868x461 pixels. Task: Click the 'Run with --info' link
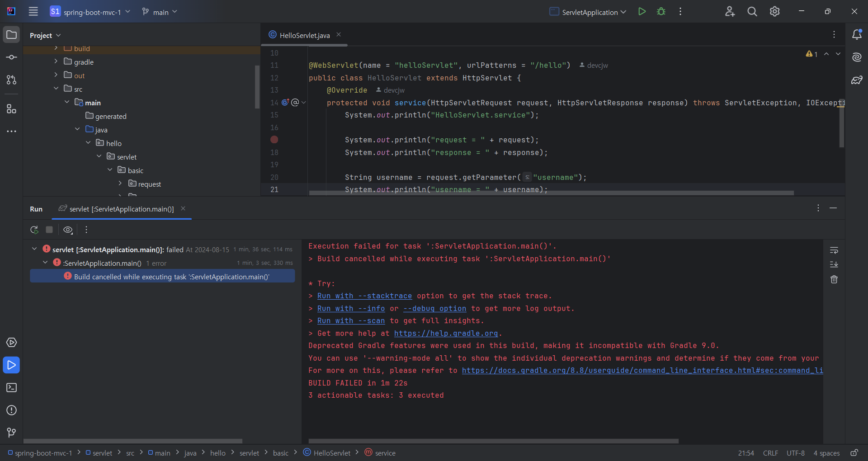pyautogui.click(x=351, y=309)
